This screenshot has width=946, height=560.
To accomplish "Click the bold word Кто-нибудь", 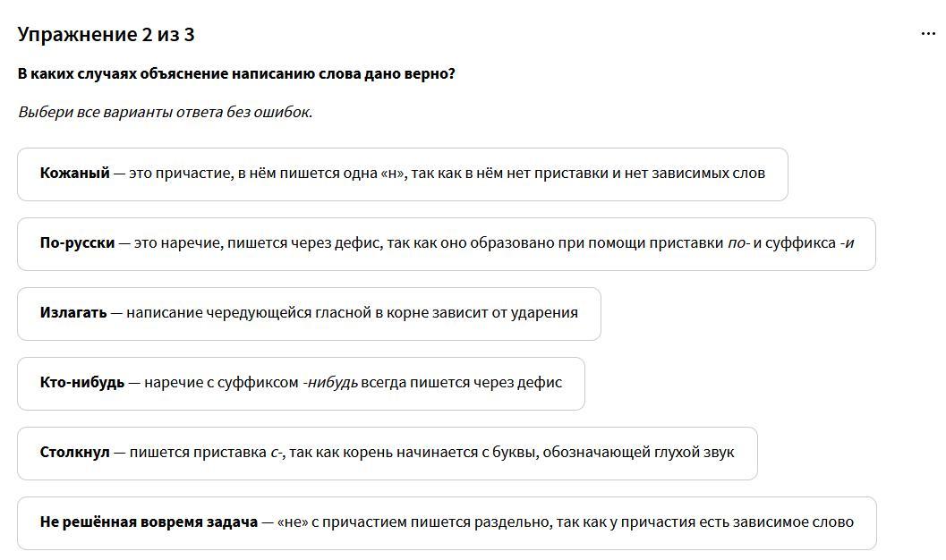I will click(82, 383).
